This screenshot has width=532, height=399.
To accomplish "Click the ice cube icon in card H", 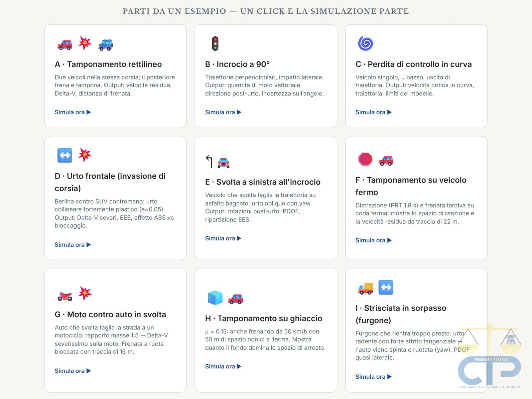I will pyautogui.click(x=215, y=298).
